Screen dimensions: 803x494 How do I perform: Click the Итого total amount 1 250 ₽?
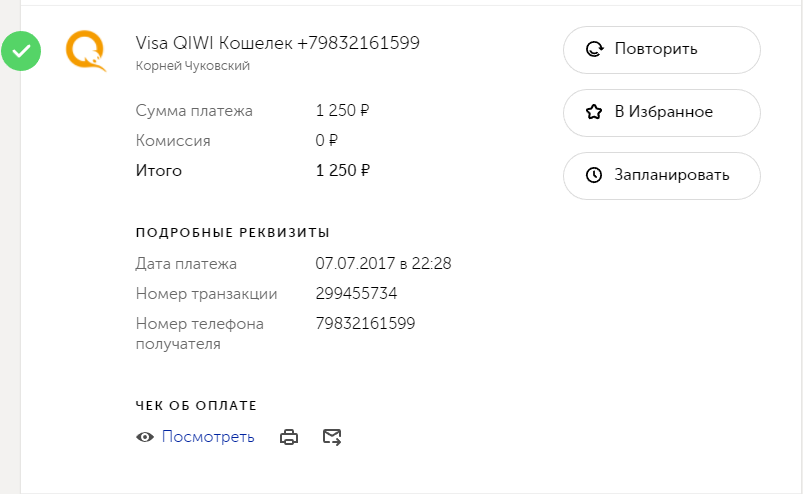click(343, 171)
